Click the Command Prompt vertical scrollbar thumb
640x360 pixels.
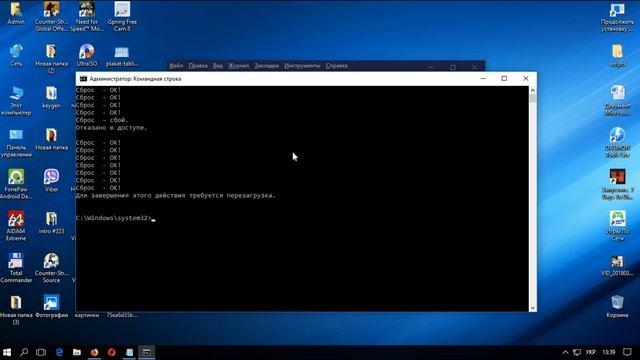click(533, 98)
